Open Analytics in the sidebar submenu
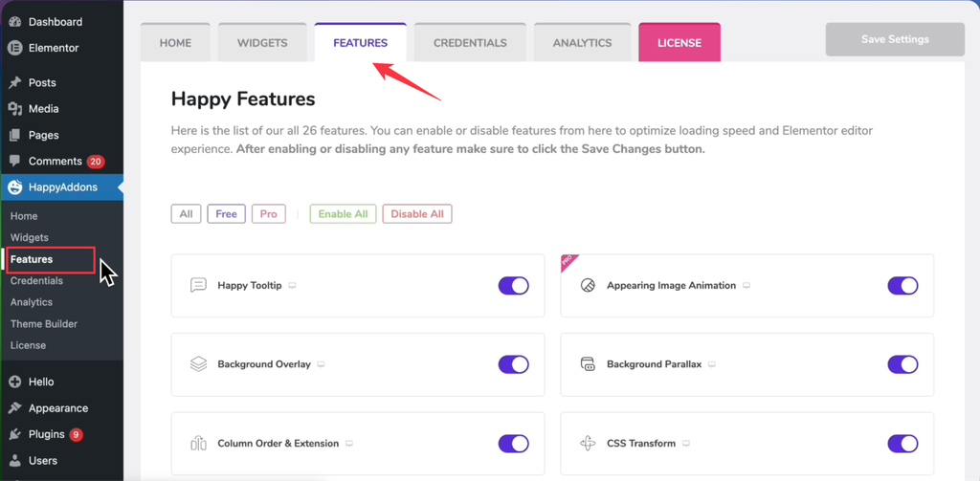Image resolution: width=980 pixels, height=481 pixels. (x=32, y=302)
